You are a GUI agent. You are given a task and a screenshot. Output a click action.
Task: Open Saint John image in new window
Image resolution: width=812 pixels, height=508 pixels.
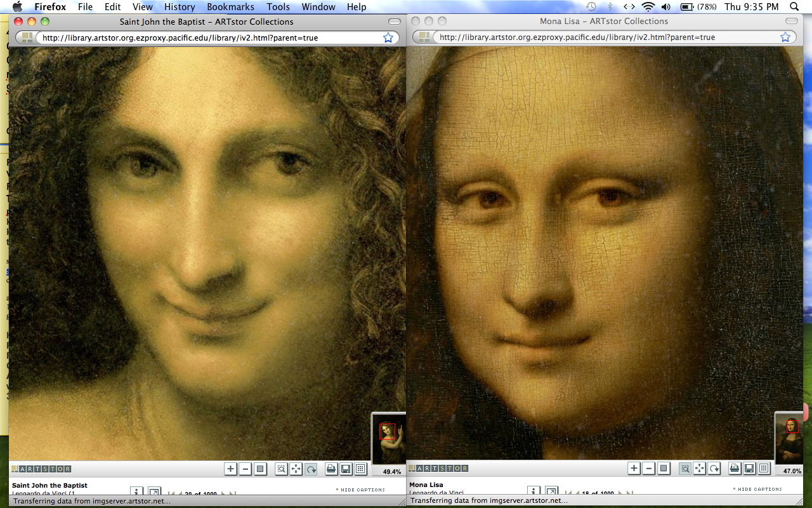pos(154,491)
